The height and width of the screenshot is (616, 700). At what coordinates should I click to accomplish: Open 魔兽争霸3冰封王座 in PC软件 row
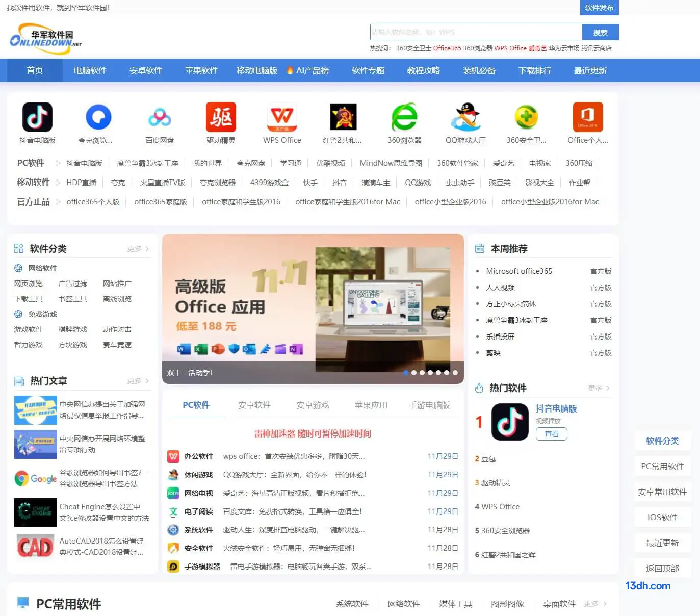(148, 163)
